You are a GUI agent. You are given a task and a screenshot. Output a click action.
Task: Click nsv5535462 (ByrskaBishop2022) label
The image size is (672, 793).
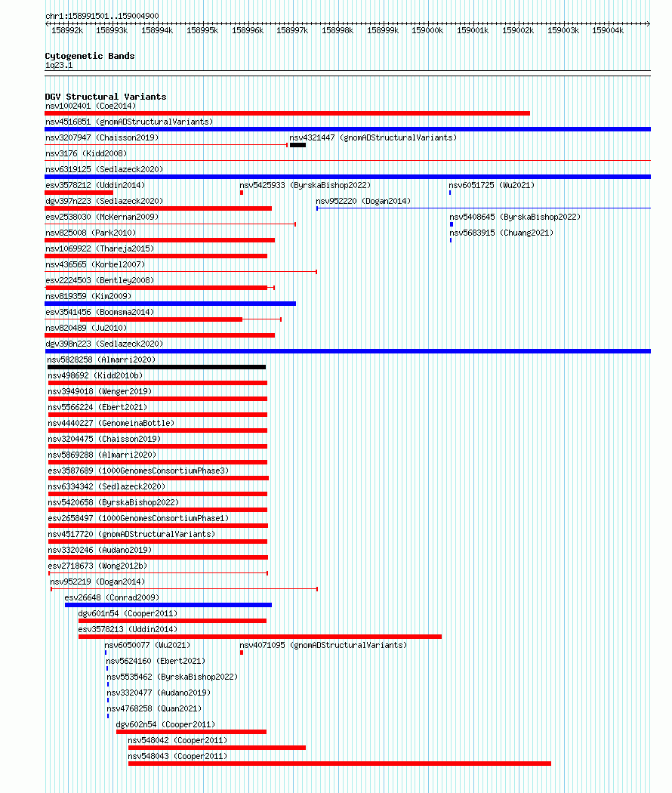172,677
